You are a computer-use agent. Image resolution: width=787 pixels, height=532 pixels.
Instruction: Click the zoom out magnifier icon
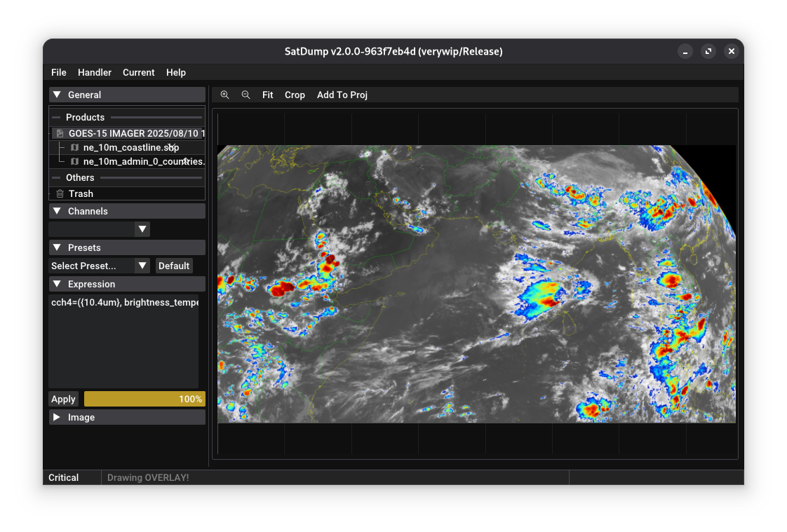click(245, 95)
